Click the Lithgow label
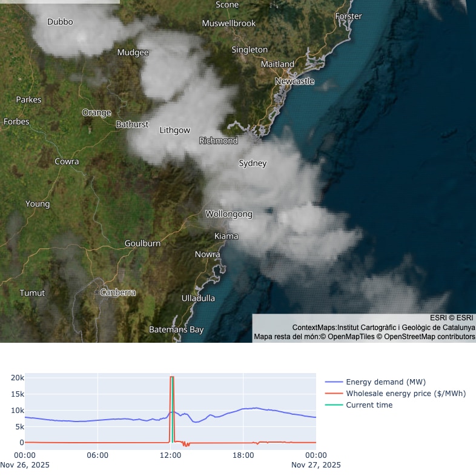The image size is (476, 476). (175, 130)
